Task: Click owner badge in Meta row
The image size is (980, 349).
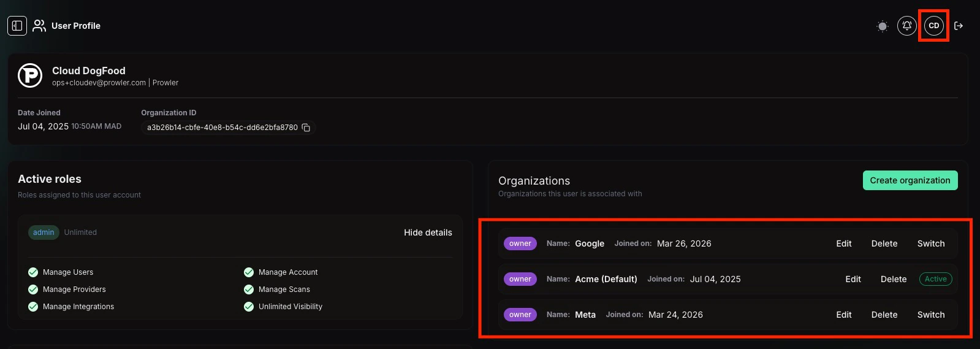Action: point(520,315)
